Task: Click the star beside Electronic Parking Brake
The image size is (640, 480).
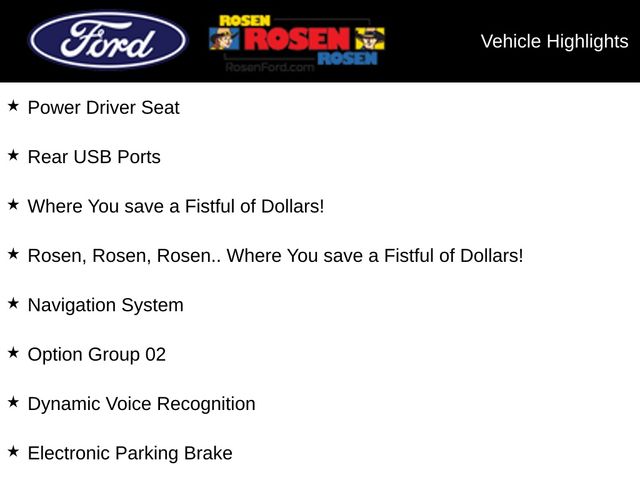Action: click(x=13, y=451)
